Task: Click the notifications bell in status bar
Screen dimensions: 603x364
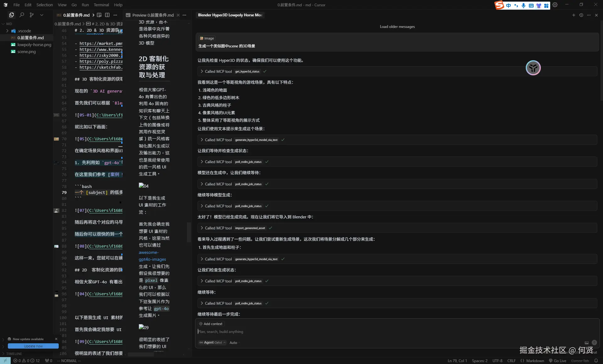Action: click(x=596, y=361)
